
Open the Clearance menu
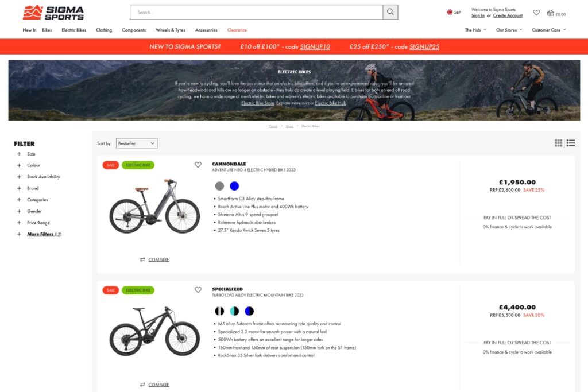pos(237,30)
